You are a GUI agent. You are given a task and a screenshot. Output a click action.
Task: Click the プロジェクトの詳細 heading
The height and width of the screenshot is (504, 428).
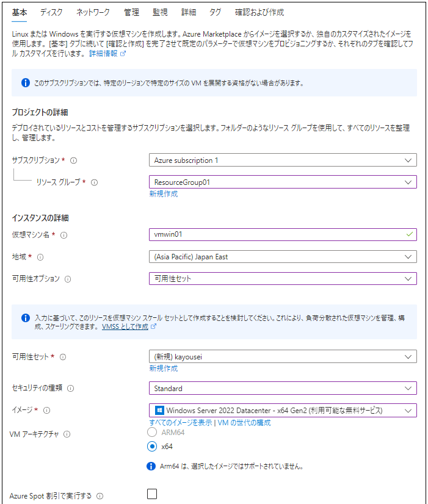point(40,112)
